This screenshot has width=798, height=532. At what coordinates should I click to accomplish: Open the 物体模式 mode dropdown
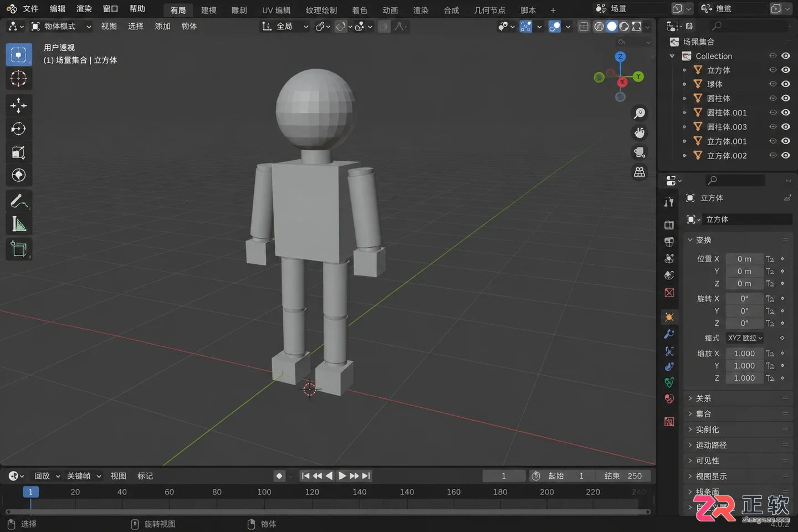pyautogui.click(x=60, y=26)
